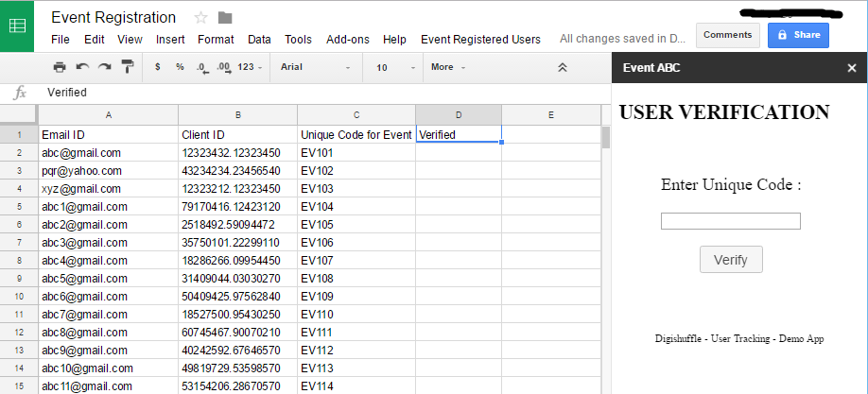This screenshot has width=868, height=394.
Task: Undo the last action
Action: [x=82, y=67]
